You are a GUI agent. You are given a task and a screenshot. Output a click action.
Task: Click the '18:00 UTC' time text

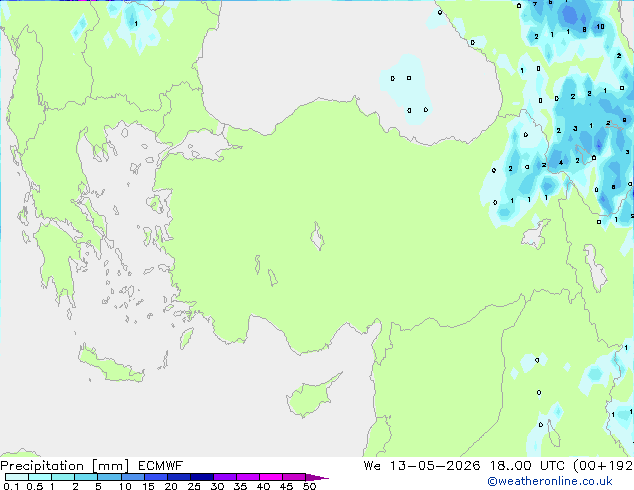(527, 466)
